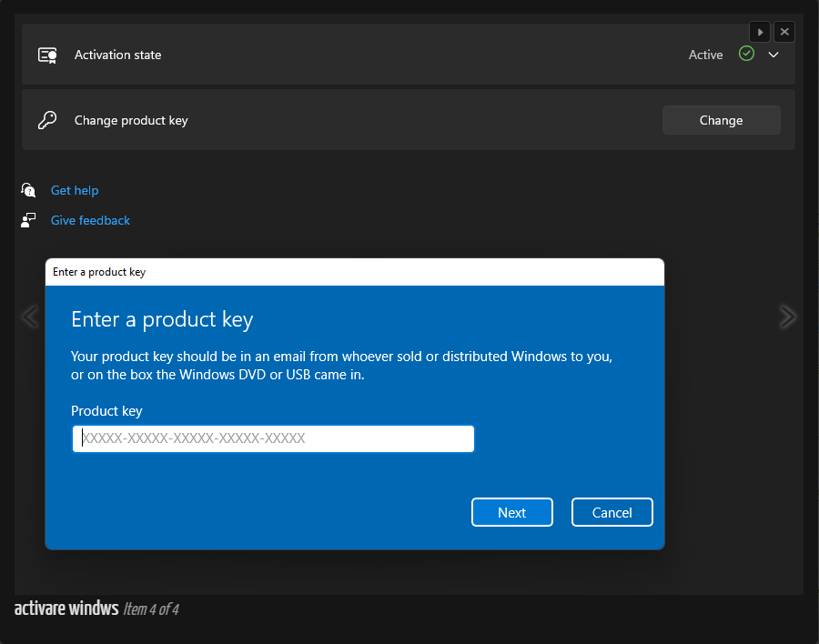819x644 pixels.
Task: Go to the previous image with left arrow
Action: click(30, 317)
